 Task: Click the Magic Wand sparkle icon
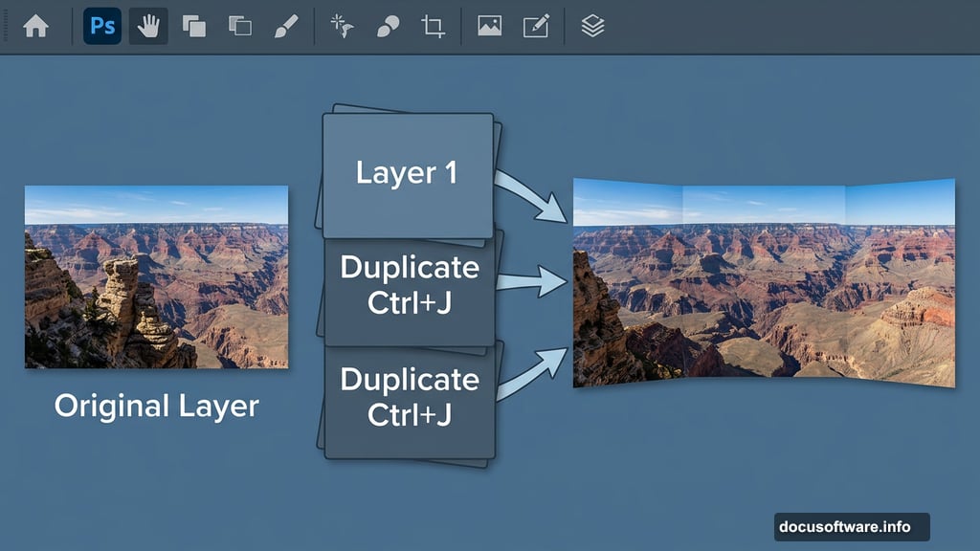click(x=340, y=26)
